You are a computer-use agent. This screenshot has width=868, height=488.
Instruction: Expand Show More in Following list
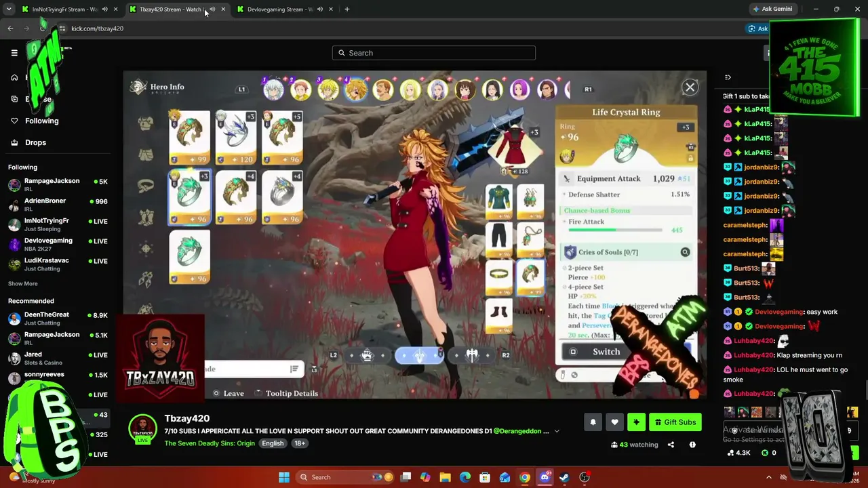pos(23,283)
